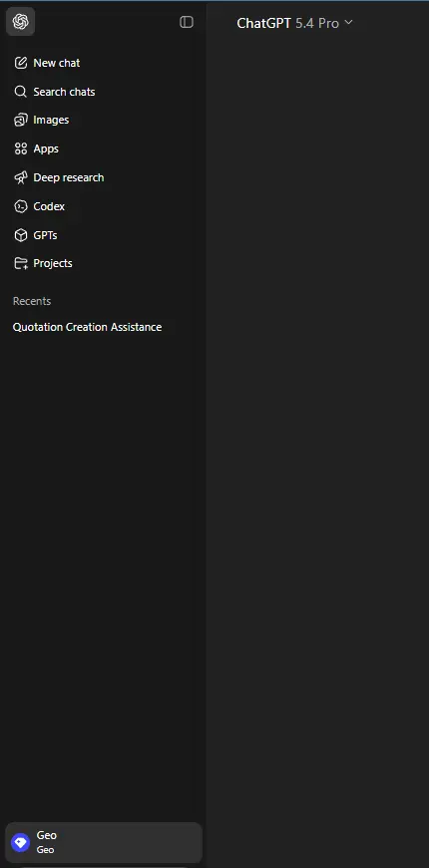This screenshot has width=429, height=868.
Task: Click the Images gallery icon
Action: pos(21,120)
